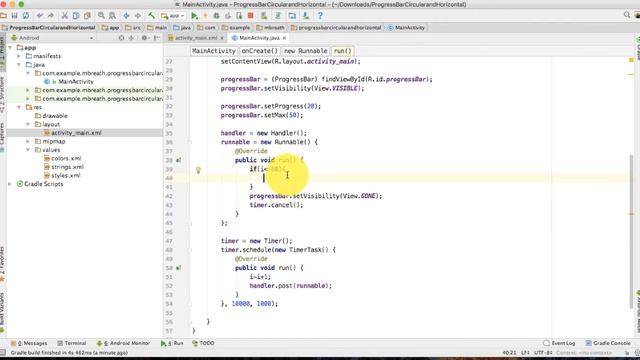Click the Open folder toolbar icon

tap(3, 16)
